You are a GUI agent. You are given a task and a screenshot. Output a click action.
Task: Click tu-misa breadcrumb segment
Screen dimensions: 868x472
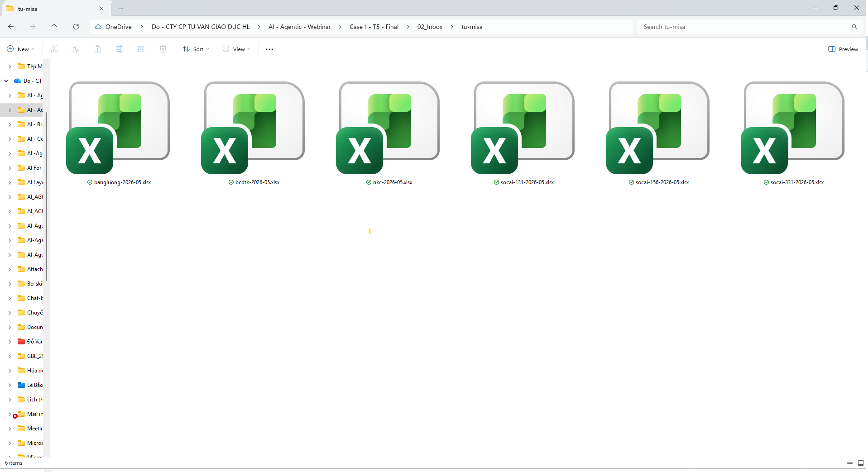pos(472,27)
